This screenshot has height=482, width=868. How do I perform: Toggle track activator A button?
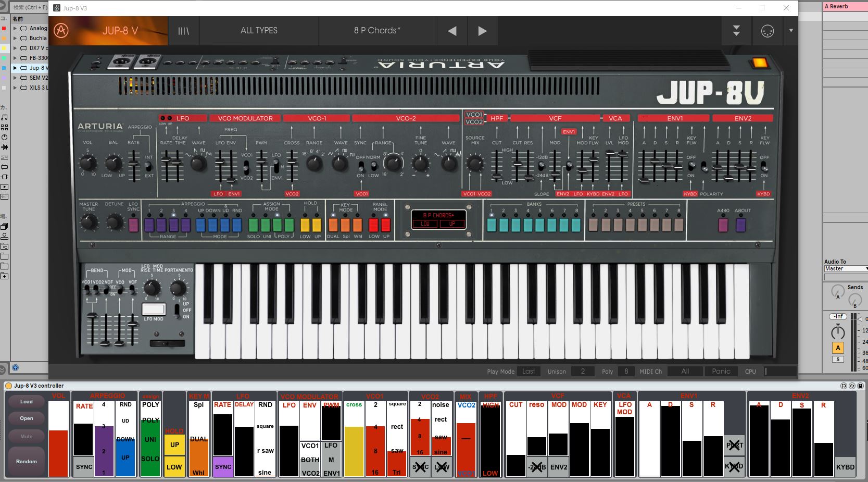(x=838, y=348)
